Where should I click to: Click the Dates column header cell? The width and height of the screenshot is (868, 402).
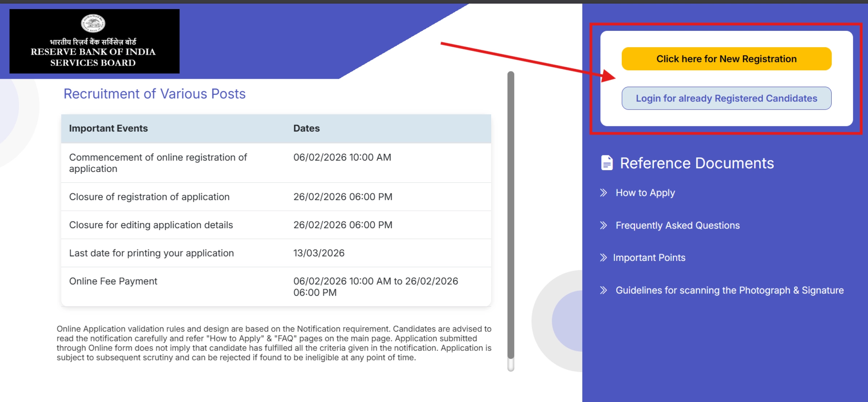coord(306,128)
